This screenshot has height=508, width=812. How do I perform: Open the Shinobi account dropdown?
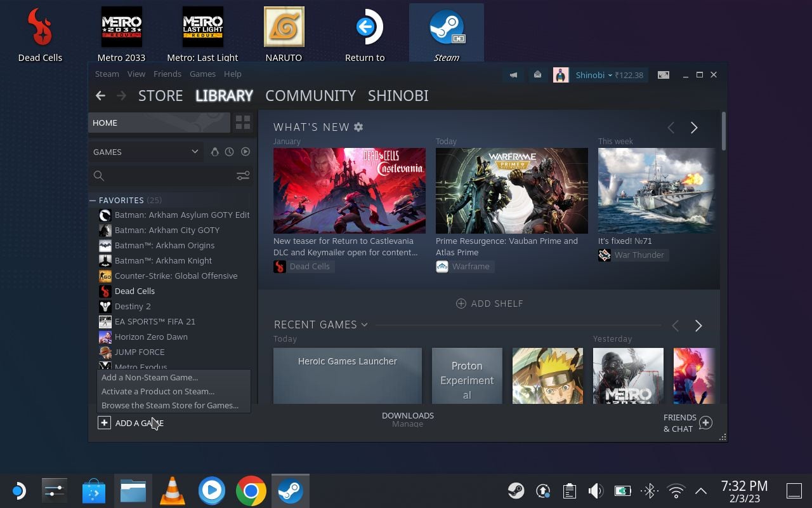point(594,75)
